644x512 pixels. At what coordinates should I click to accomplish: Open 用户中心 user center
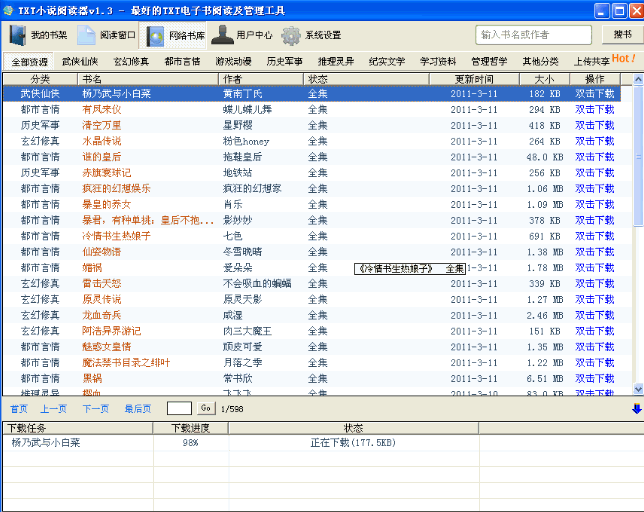(242, 35)
